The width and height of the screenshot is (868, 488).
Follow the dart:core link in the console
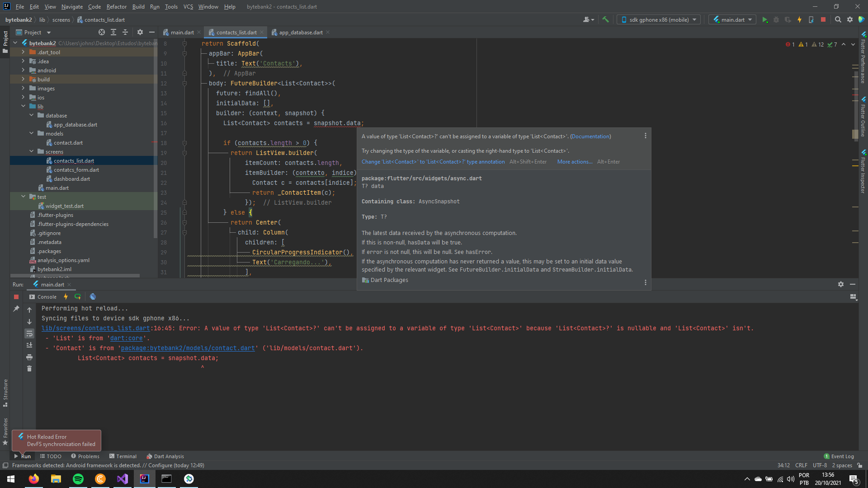[127, 338]
